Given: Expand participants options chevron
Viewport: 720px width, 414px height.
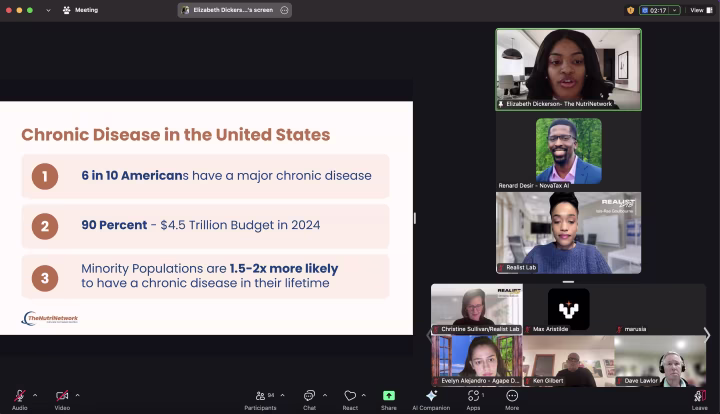Looking at the screenshot, I should point(282,395).
